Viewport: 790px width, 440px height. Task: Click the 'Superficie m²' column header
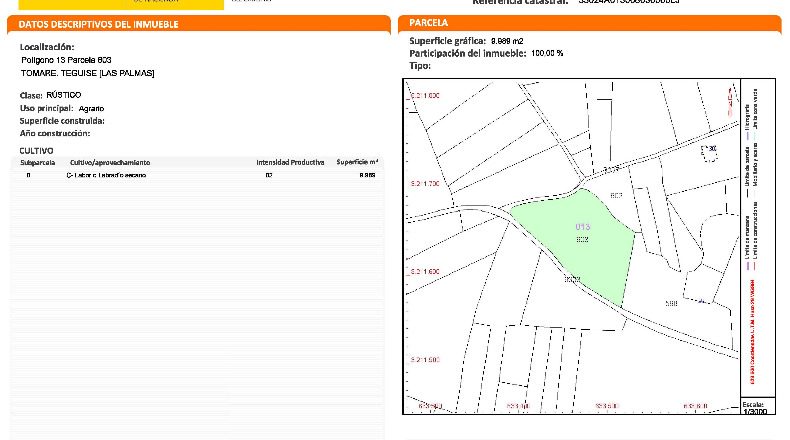[357, 162]
